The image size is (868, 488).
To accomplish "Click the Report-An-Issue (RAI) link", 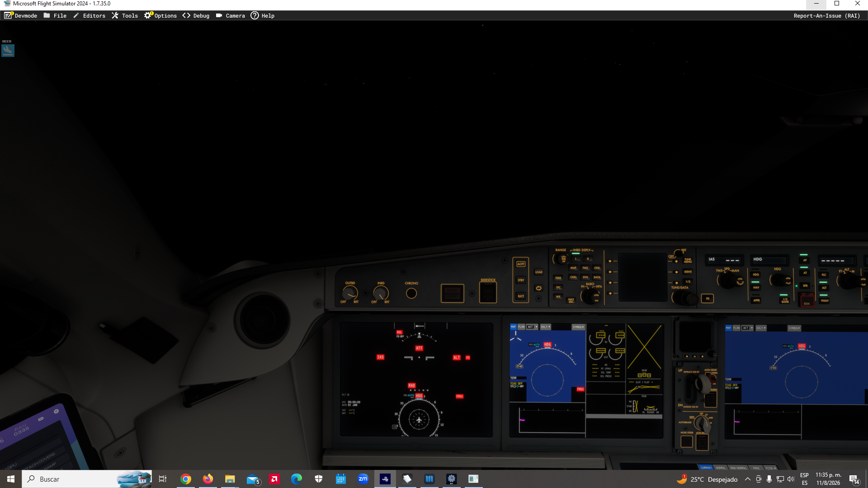I will point(827,15).
